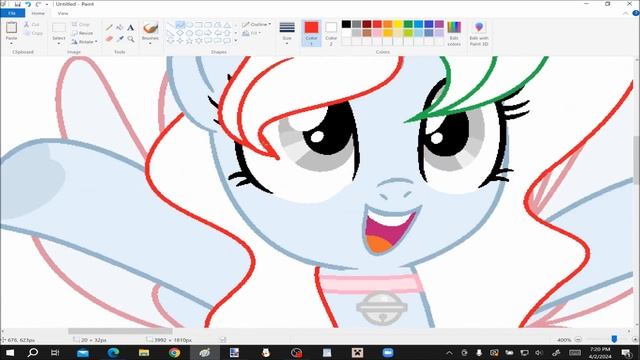Click the zoom slider handle
The height and width of the screenshot is (360, 640).
pos(614,339)
